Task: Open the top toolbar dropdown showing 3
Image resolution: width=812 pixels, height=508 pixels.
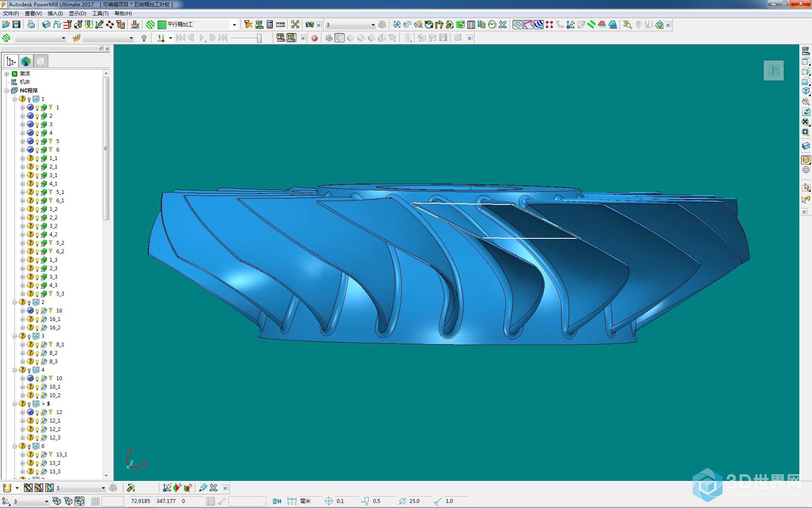Action: (x=373, y=25)
